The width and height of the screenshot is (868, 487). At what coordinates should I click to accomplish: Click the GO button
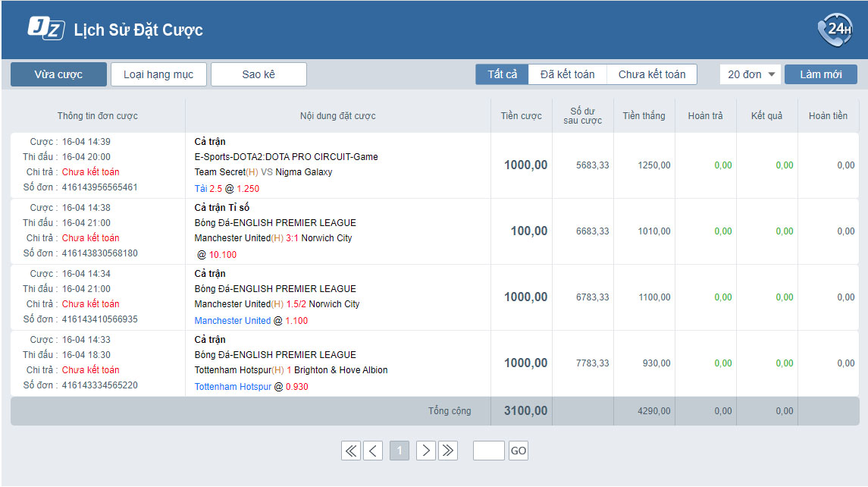[x=518, y=451]
